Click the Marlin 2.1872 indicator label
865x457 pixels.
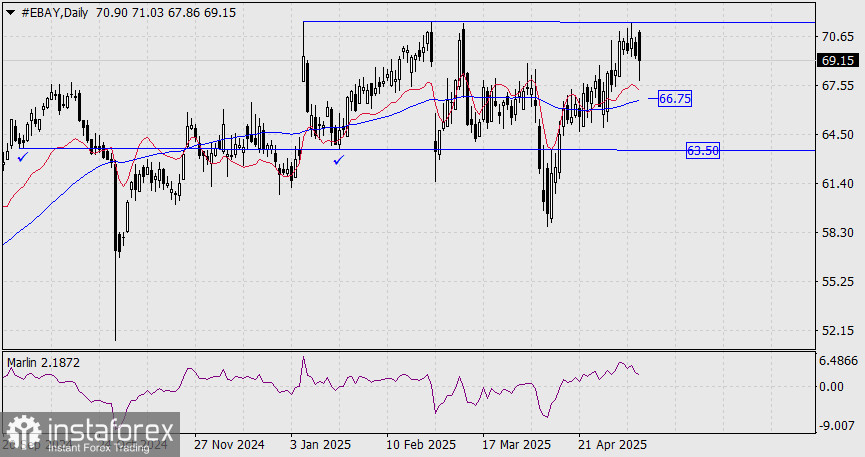click(44, 363)
